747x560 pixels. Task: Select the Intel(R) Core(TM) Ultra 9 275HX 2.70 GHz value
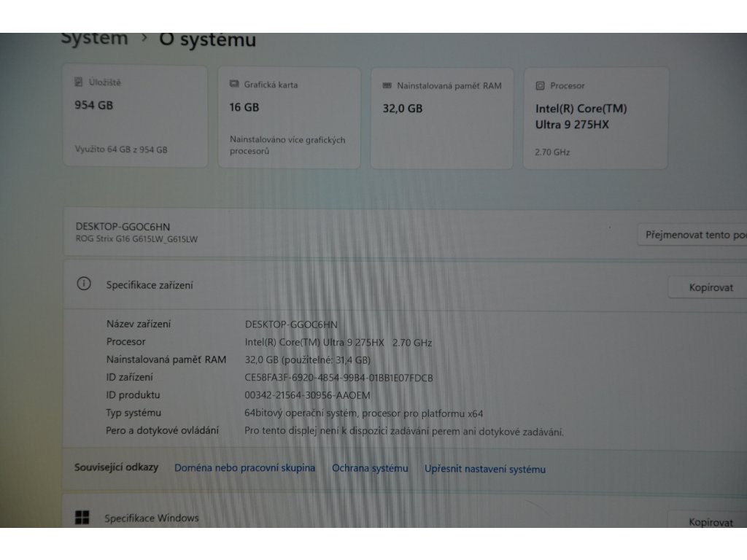click(x=338, y=343)
